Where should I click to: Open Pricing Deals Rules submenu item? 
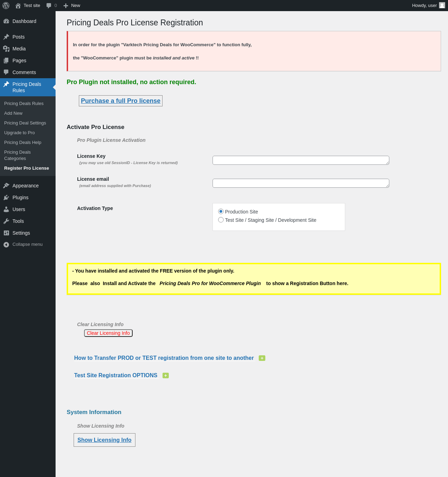pos(24,104)
